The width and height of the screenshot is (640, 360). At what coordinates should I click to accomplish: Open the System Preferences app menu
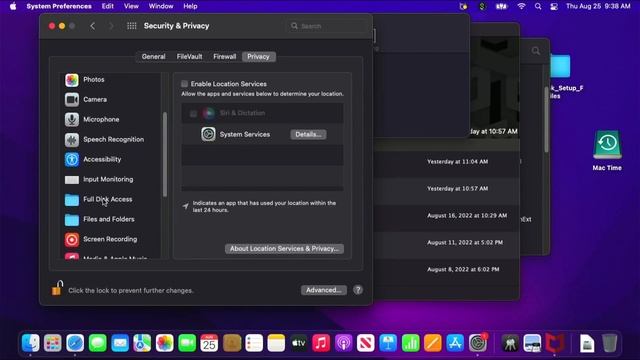[x=59, y=6]
